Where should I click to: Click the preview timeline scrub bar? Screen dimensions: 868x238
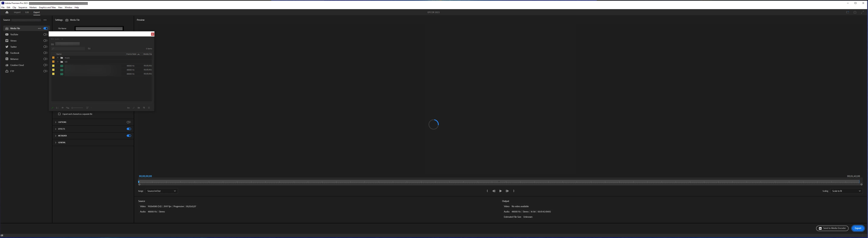(499, 182)
